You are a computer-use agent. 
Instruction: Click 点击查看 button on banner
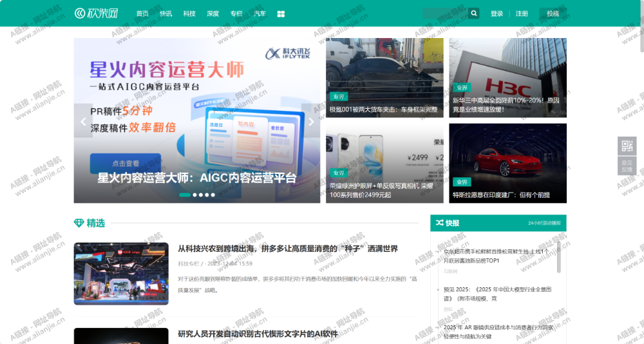click(x=126, y=163)
